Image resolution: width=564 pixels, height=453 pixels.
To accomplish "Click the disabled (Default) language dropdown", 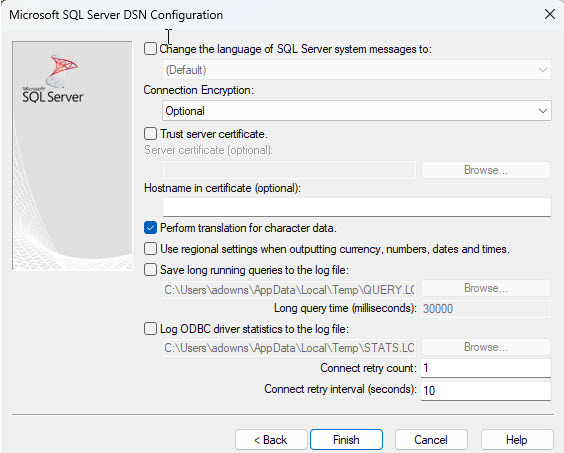I will point(357,70).
